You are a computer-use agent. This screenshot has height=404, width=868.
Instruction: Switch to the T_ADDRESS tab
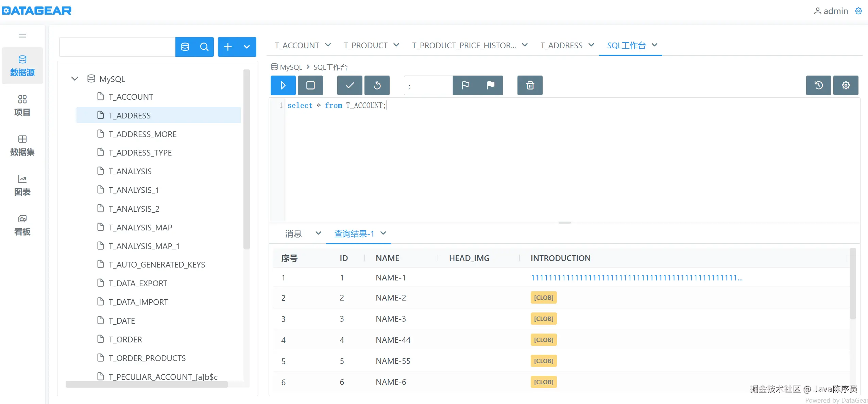click(561, 45)
